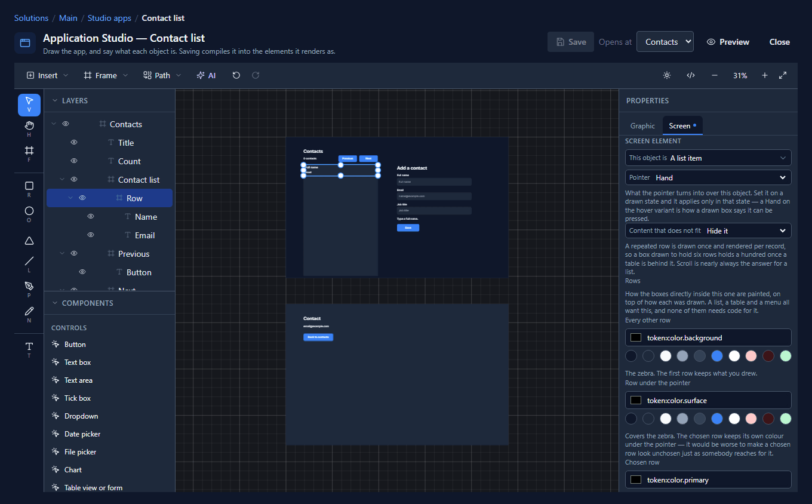
Task: Hide the Name text layer
Action: pyautogui.click(x=91, y=217)
